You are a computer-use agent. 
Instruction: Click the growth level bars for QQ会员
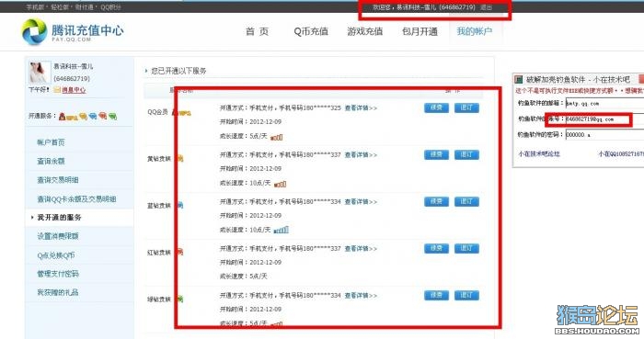coord(276,137)
